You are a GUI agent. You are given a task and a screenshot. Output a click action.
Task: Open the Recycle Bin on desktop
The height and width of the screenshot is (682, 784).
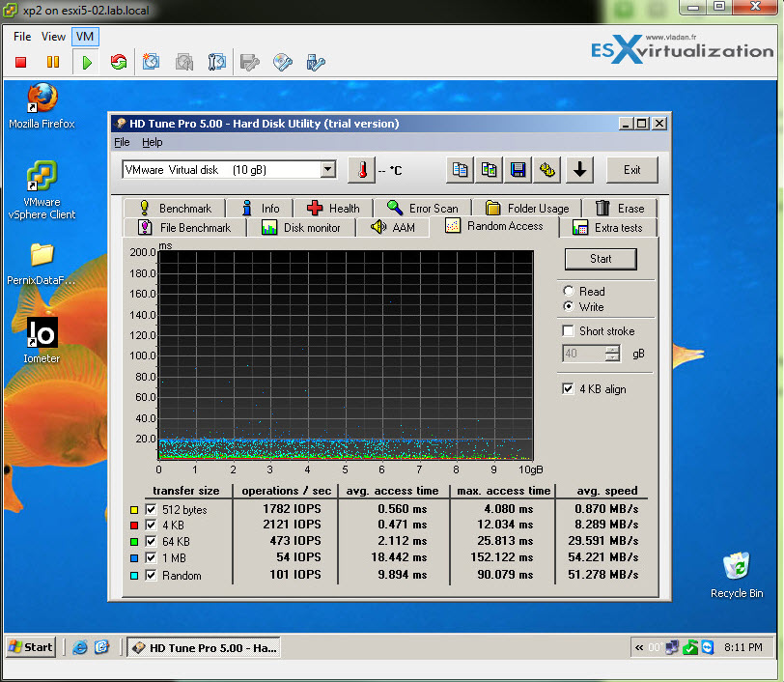coord(737,575)
